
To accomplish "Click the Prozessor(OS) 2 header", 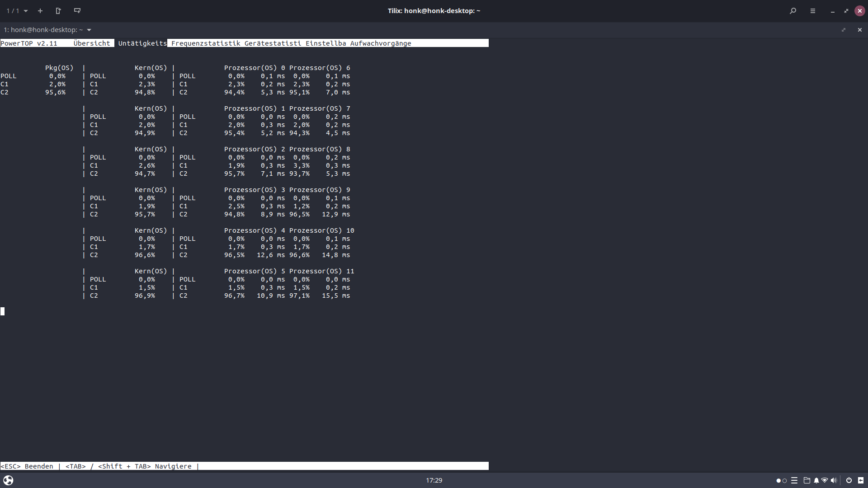I will pos(255,149).
